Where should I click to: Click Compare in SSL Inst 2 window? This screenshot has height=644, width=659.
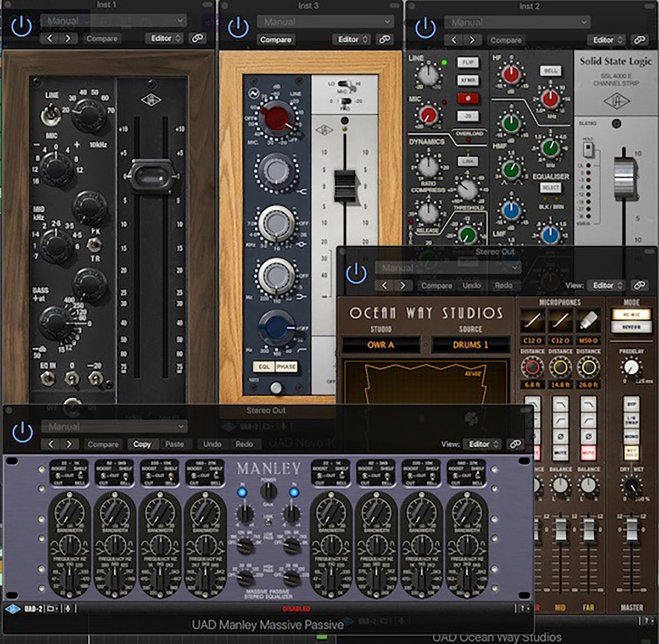point(506,40)
